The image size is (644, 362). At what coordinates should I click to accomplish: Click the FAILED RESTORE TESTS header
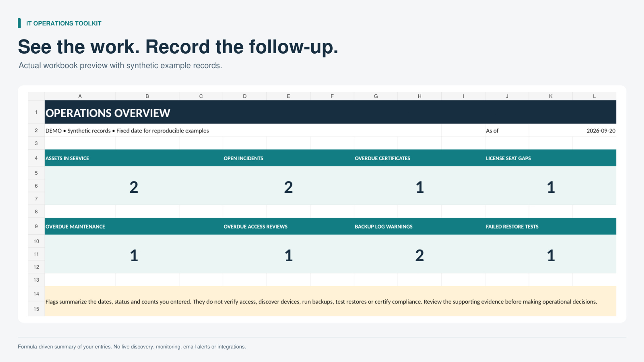(x=551, y=227)
